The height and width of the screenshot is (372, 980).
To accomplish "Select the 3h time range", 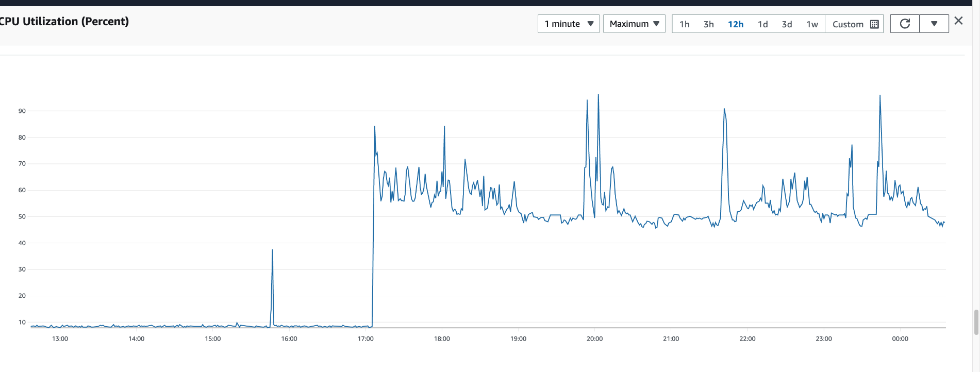I will (x=709, y=24).
